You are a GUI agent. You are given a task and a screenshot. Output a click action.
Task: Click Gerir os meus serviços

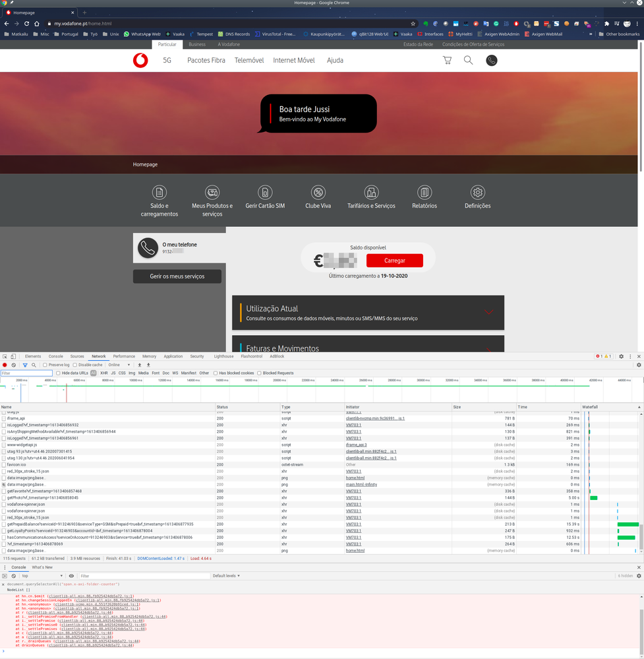click(x=177, y=276)
